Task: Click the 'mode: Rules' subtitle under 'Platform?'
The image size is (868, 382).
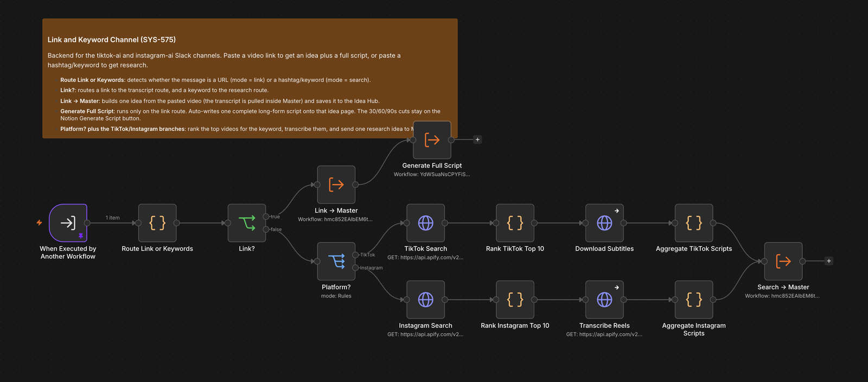Action: pos(336,296)
